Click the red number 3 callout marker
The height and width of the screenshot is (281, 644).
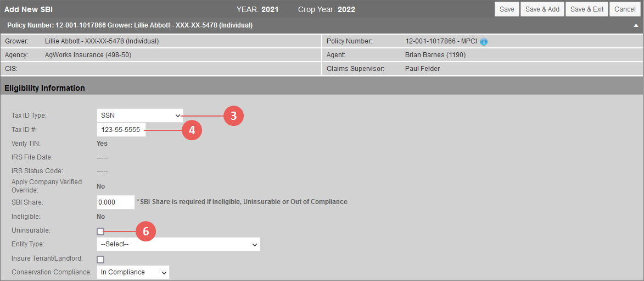click(233, 116)
